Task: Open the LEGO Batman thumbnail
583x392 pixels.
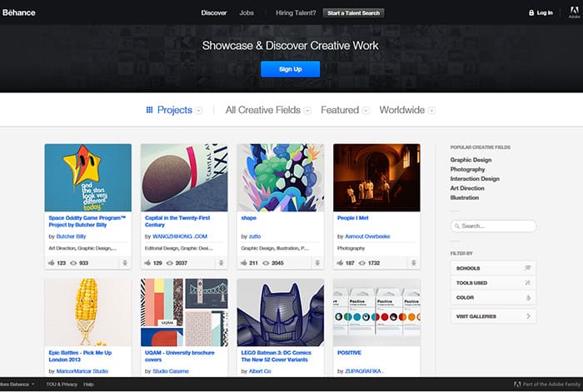Action: pos(281,312)
